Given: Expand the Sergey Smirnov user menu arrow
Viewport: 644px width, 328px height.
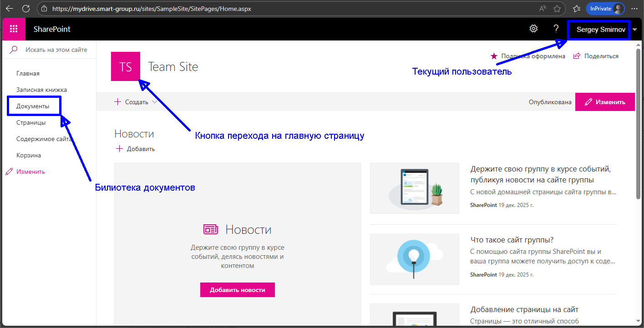Looking at the screenshot, I should click(x=635, y=30).
